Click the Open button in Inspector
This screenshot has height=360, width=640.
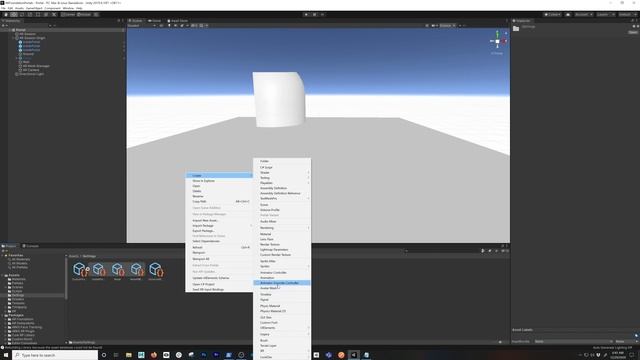[633, 32]
